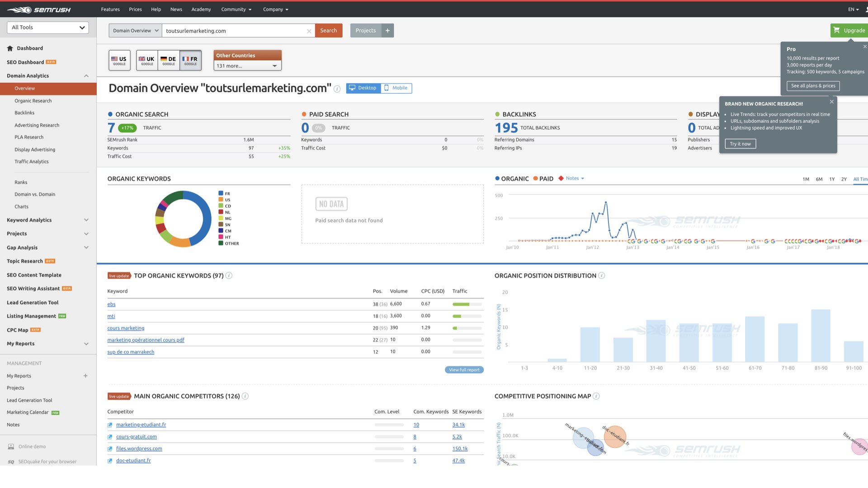Open the Domain Overview type dropdown
Viewport: 868px width, 488px height.
pos(135,31)
